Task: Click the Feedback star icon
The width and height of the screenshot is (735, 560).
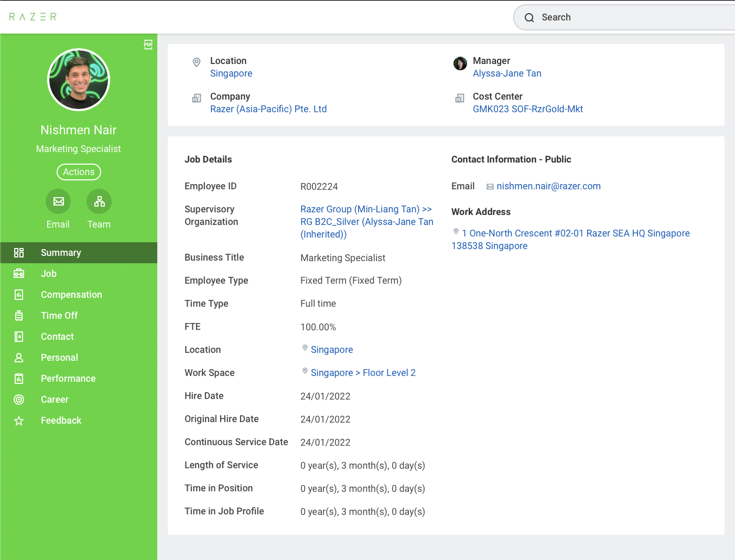Action: pos(19,421)
